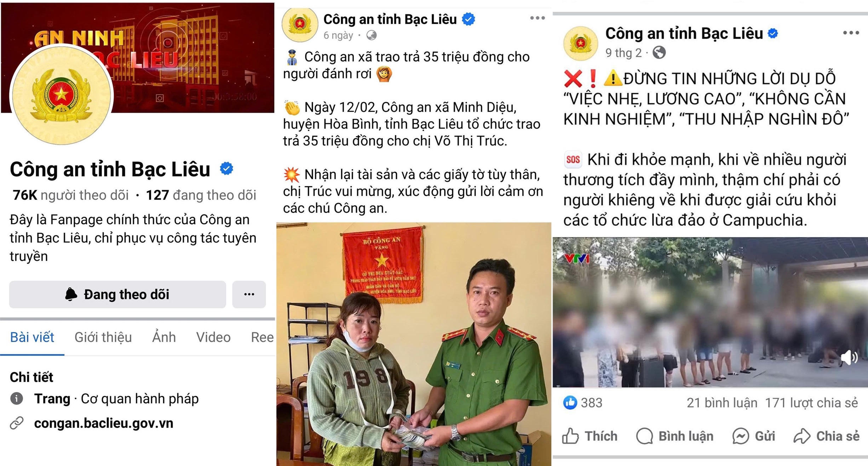Click the page avatar in the 9 thg 2 post
The width and height of the screenshot is (868, 466).
pyautogui.click(x=581, y=44)
